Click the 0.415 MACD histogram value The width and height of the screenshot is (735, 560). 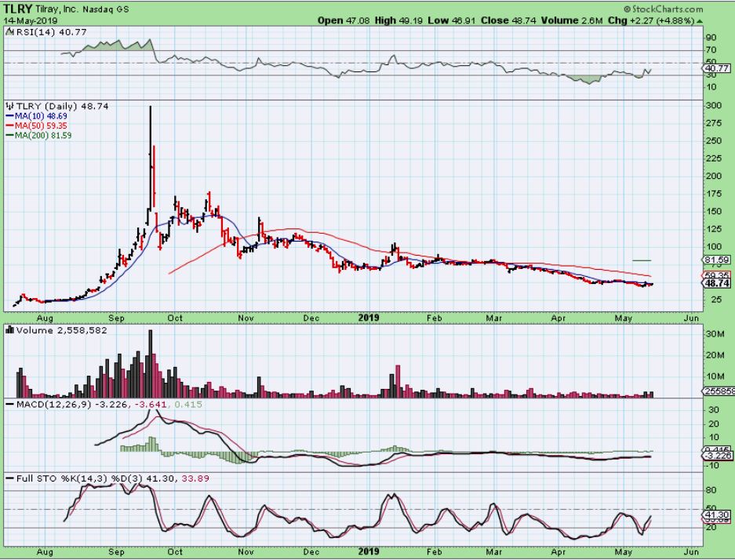click(188, 404)
